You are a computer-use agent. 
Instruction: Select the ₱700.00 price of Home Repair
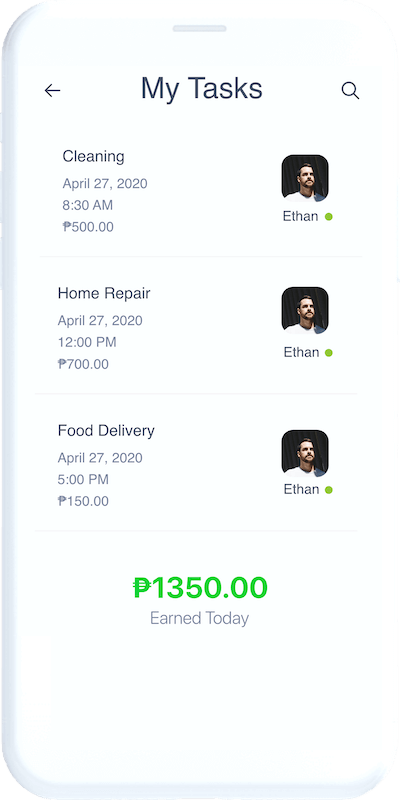pyautogui.click(x=83, y=364)
